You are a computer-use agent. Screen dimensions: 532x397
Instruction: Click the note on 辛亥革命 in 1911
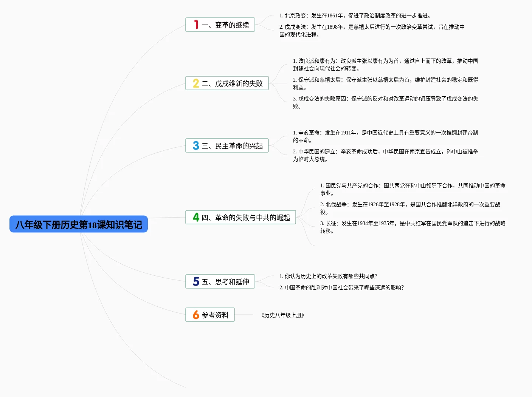(x=386, y=136)
